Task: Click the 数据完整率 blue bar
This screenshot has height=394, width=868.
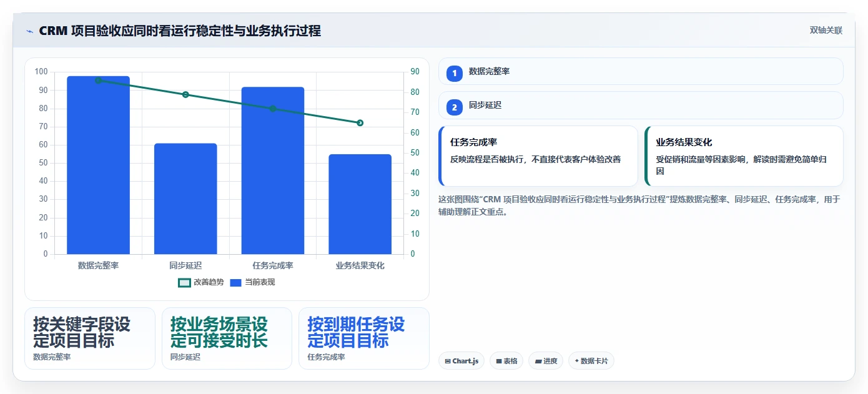Action: pyautogui.click(x=98, y=165)
